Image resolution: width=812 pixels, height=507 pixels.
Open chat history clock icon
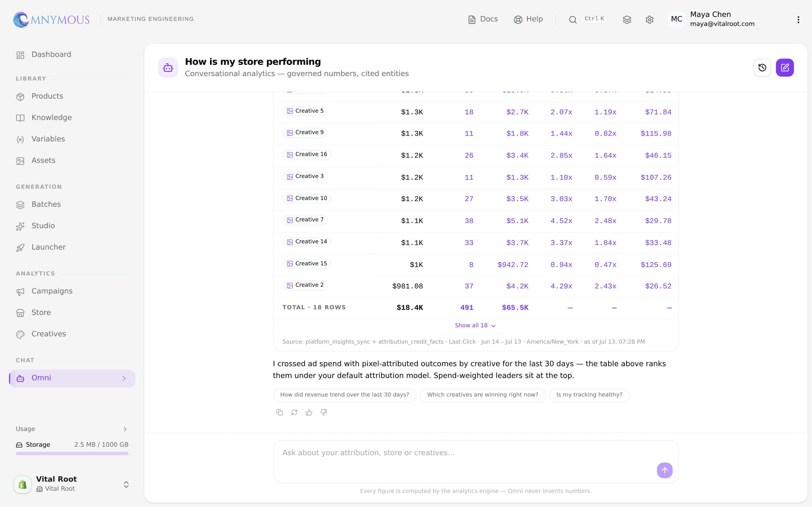pos(762,68)
